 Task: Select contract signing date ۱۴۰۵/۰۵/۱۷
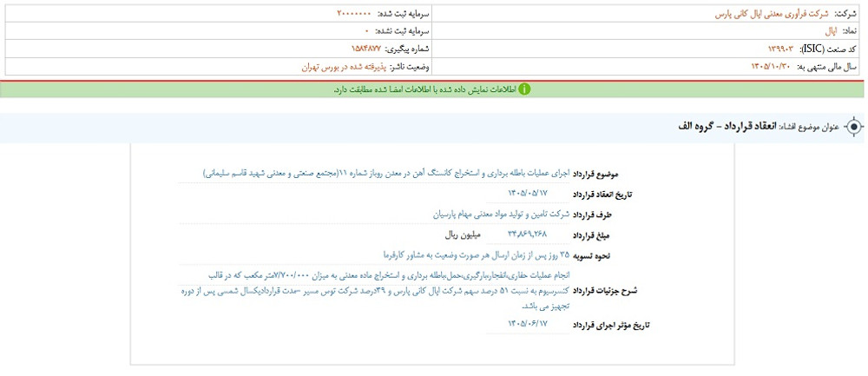tap(528, 194)
